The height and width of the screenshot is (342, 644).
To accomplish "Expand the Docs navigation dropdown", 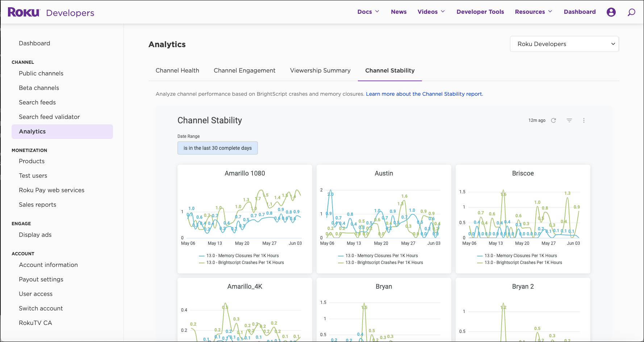I will (x=368, y=12).
